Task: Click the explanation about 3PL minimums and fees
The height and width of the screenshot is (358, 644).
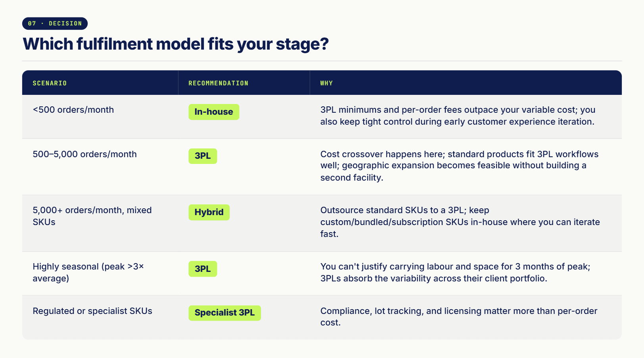Action: click(458, 116)
